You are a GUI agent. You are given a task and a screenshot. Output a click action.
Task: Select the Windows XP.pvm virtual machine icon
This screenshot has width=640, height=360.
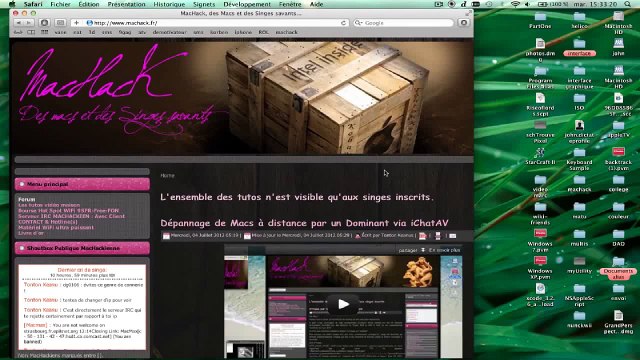tap(540, 268)
